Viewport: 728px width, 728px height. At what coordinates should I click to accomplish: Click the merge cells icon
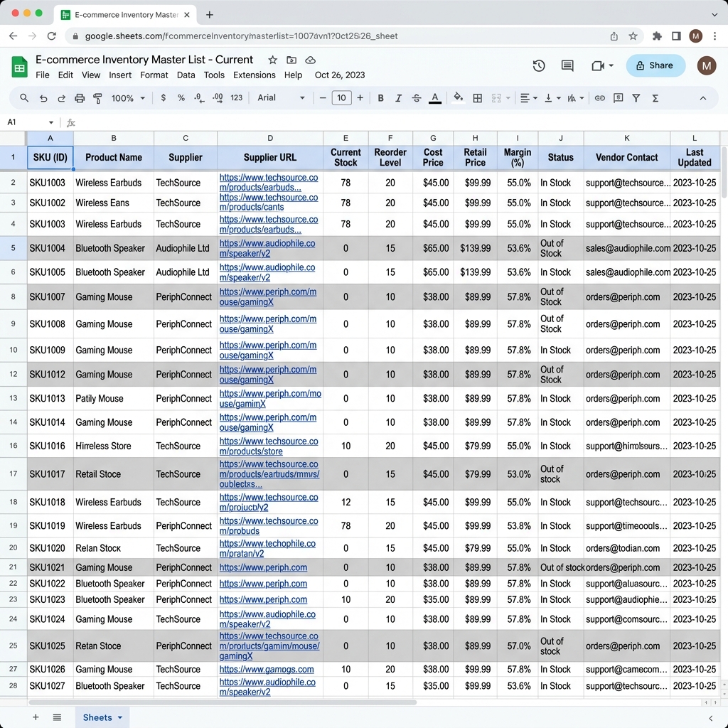(x=496, y=98)
